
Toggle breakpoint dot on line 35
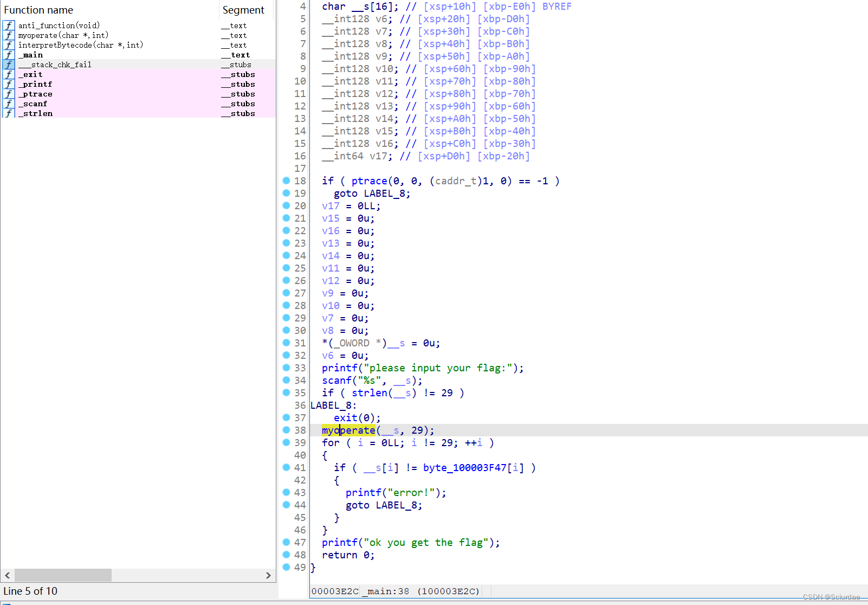click(286, 392)
